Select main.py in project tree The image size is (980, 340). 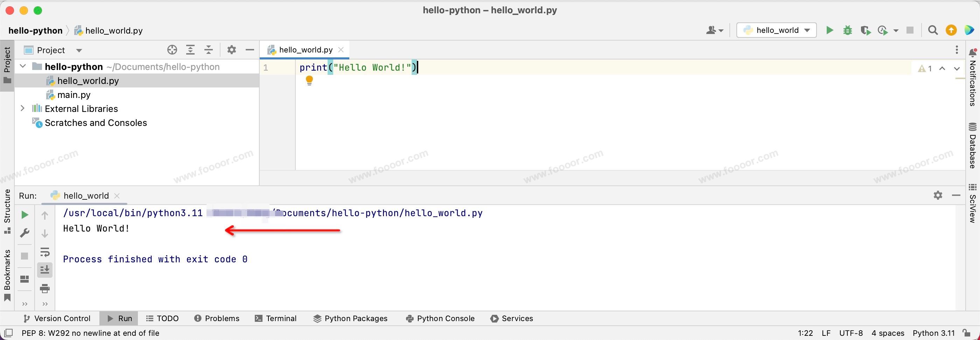point(74,95)
